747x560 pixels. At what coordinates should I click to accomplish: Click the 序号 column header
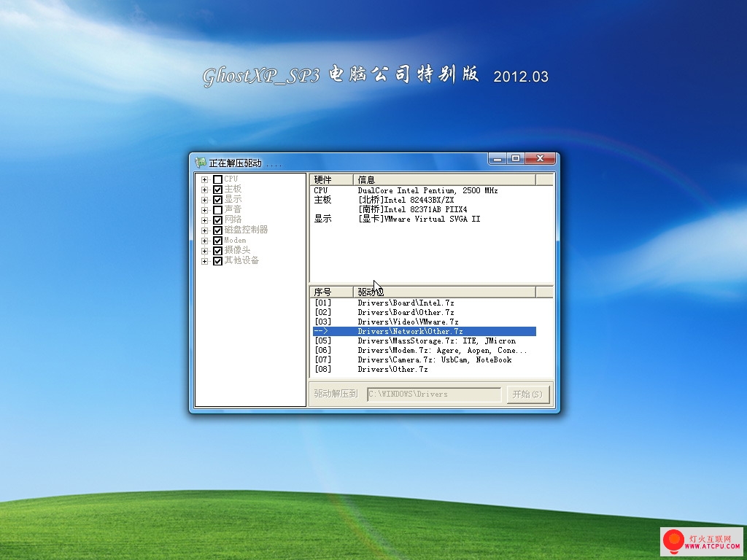click(x=332, y=292)
